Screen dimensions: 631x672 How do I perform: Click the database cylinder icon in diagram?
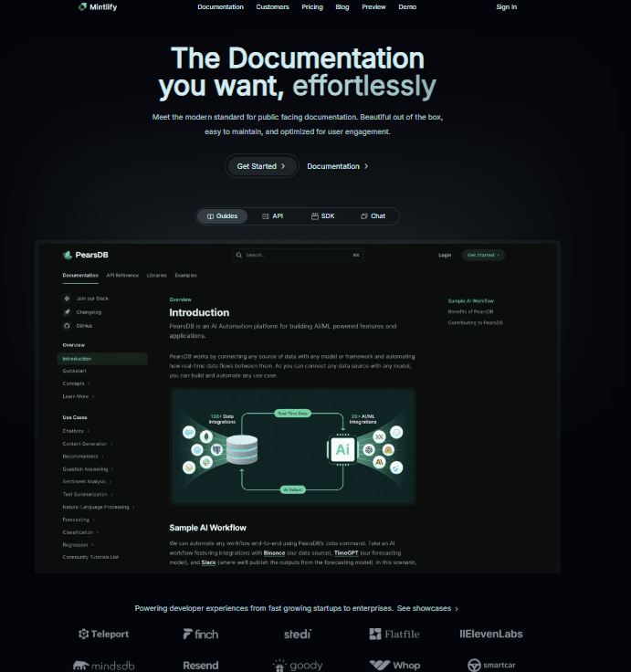coord(242,449)
